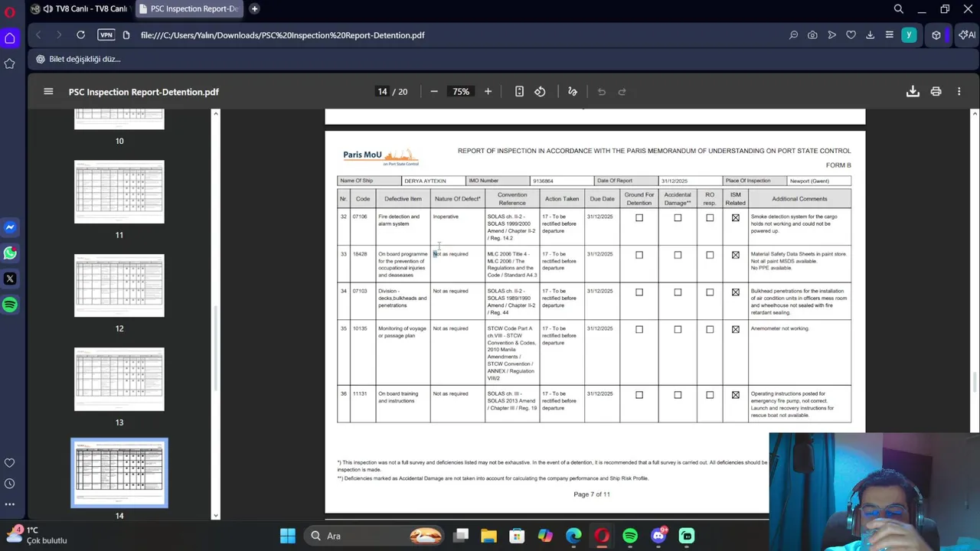Open Discord from the taskbar

pyautogui.click(x=658, y=536)
